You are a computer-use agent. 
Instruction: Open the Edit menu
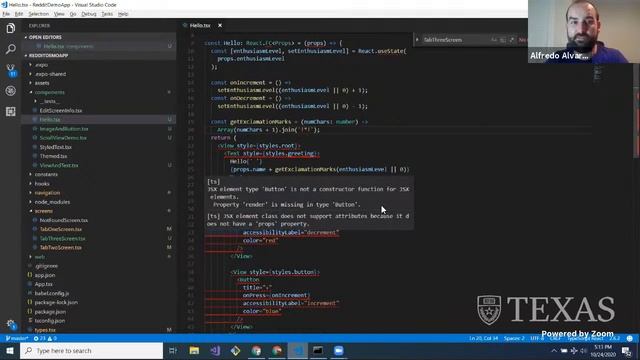pyautogui.click(x=19, y=14)
